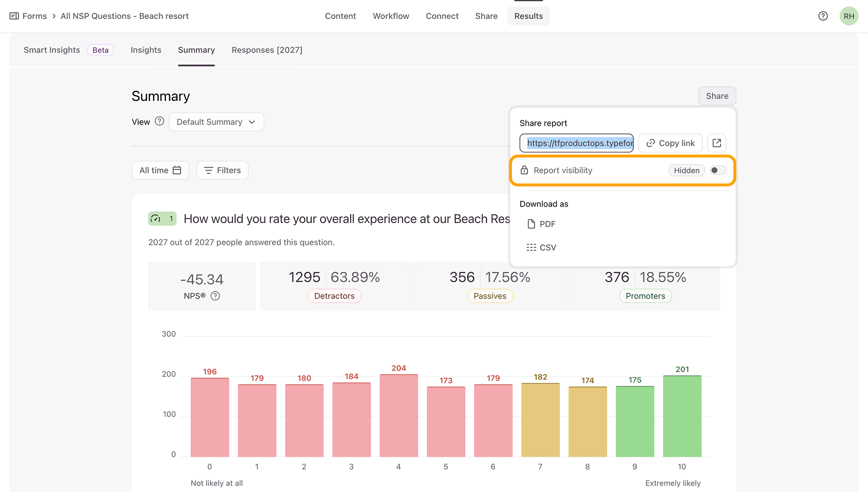The height and width of the screenshot is (492, 868).
Task: Download the report as PDF
Action: 541,224
